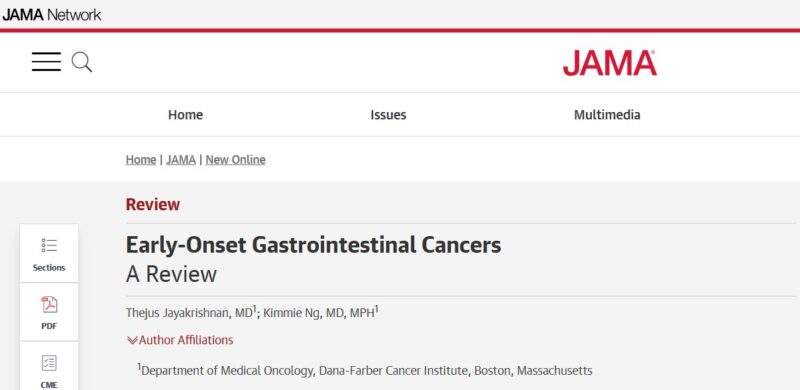The height and width of the screenshot is (390, 800).
Task: Open the hamburger menu icon
Action: [x=46, y=62]
